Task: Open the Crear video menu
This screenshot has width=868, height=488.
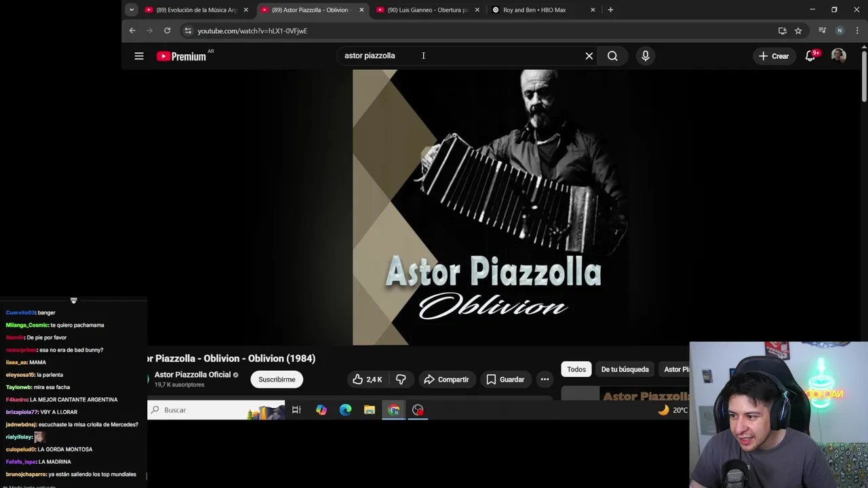Action: (774, 56)
